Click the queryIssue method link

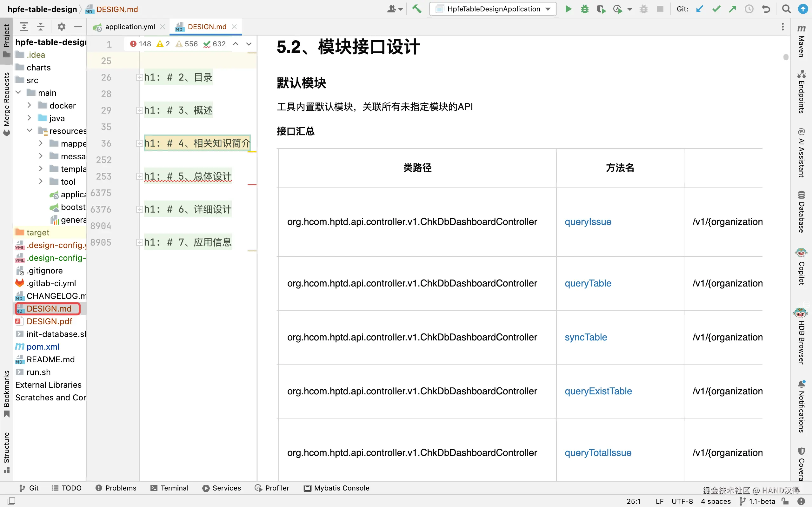click(588, 222)
